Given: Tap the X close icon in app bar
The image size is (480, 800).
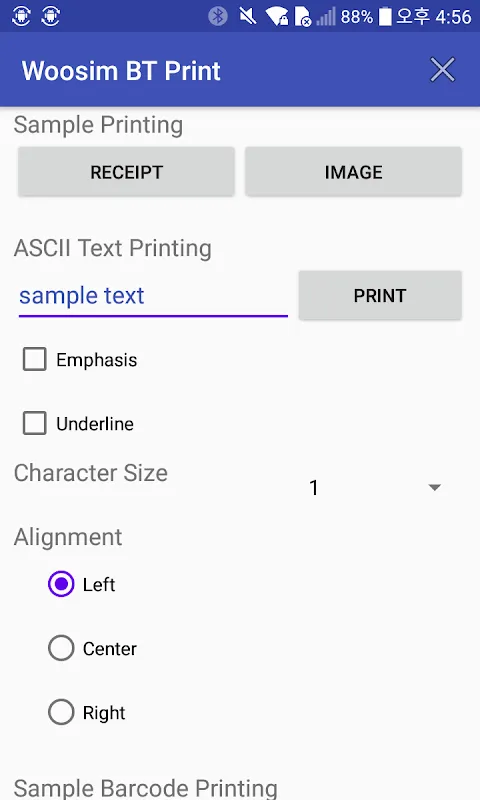Looking at the screenshot, I should click(442, 70).
